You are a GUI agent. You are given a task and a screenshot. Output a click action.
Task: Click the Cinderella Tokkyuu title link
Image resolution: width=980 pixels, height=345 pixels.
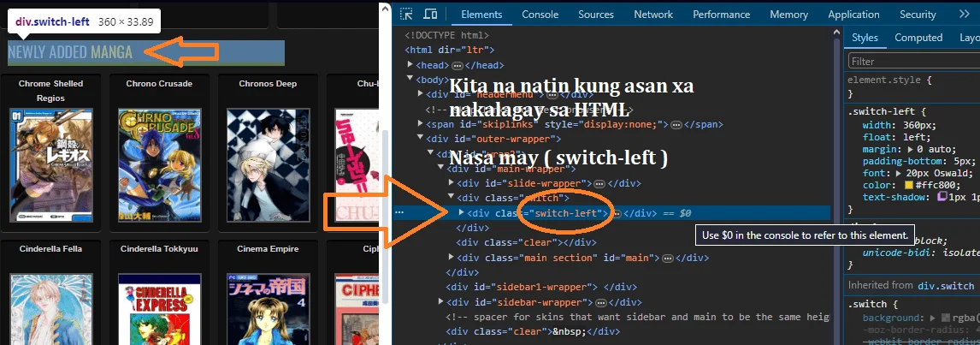click(159, 248)
